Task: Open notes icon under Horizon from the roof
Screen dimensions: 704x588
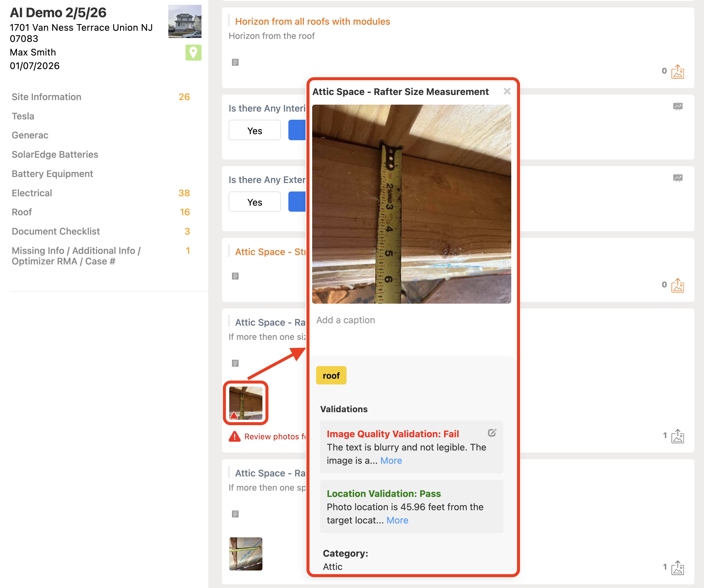Action: pyautogui.click(x=235, y=62)
